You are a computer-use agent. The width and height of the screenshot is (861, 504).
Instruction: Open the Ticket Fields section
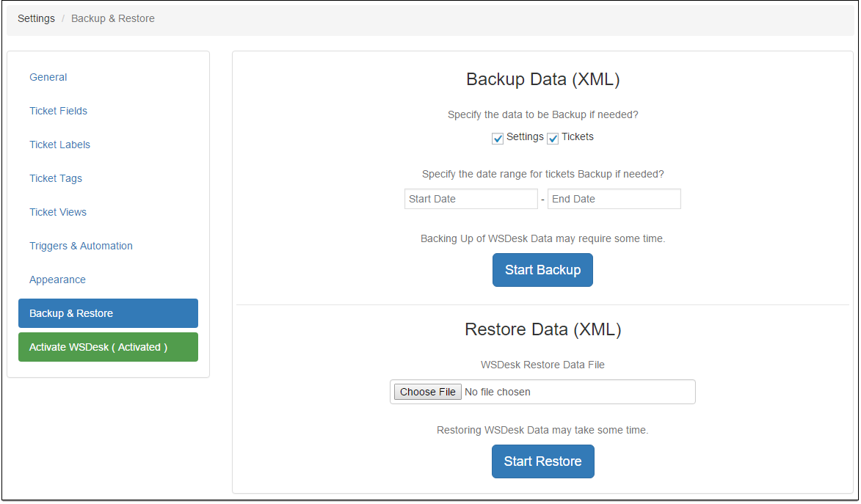(x=58, y=111)
